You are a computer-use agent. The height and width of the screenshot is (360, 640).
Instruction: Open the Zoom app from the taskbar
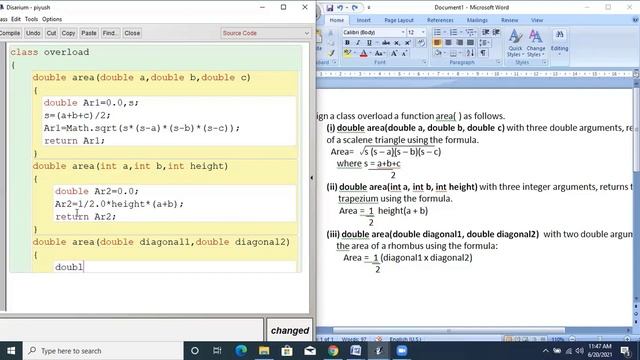(x=402, y=351)
